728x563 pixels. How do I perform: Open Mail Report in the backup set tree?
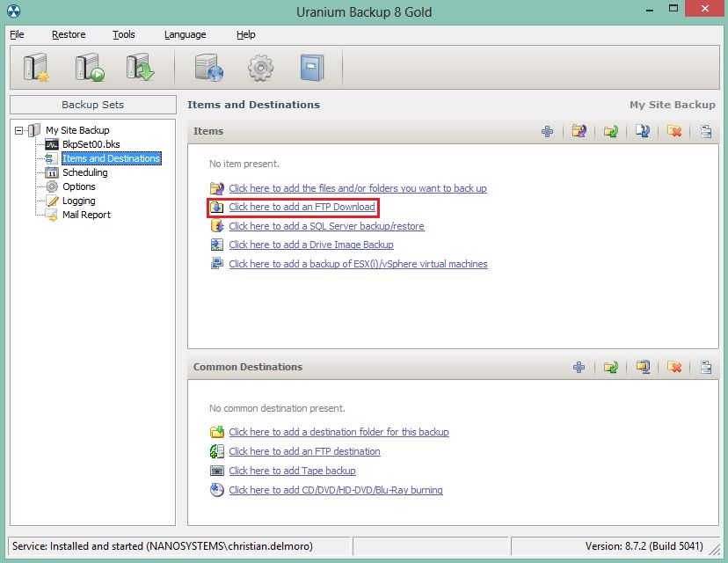coord(86,215)
